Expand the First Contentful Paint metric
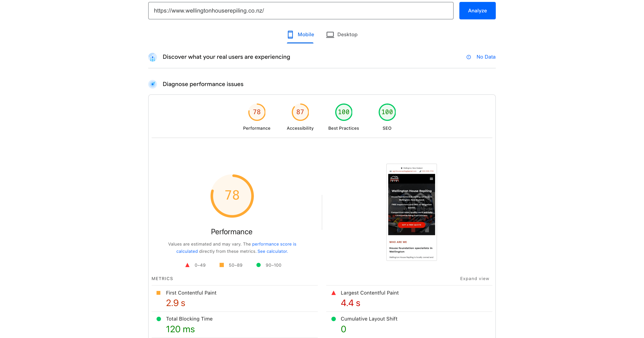This screenshot has width=644, height=338. 191,293
